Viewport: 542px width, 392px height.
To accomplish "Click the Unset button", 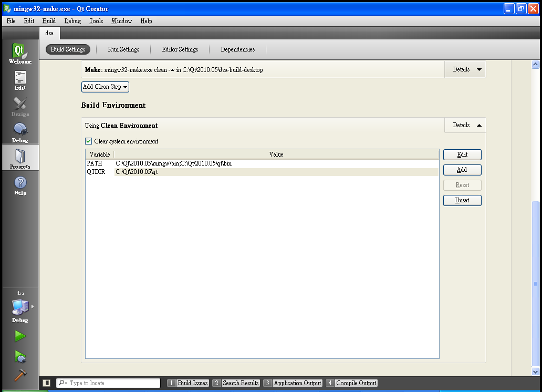I will point(462,200).
